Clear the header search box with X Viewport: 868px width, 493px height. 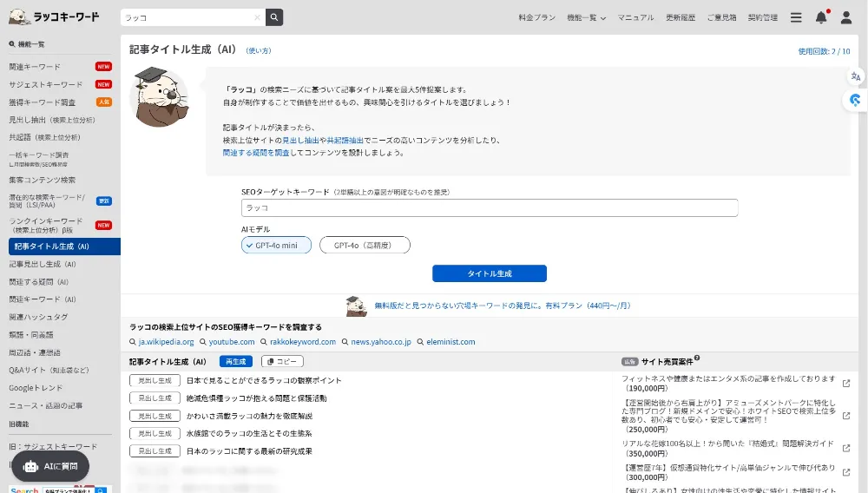pyautogui.click(x=257, y=17)
